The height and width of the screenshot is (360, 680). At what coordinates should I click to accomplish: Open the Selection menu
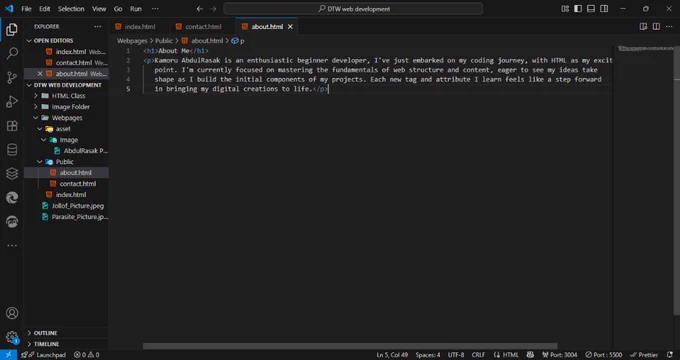click(71, 9)
